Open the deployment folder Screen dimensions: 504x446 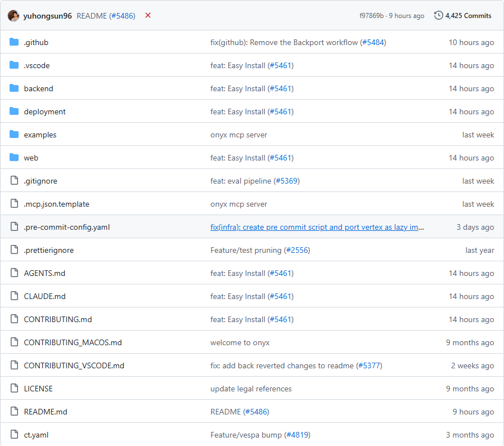click(x=44, y=111)
